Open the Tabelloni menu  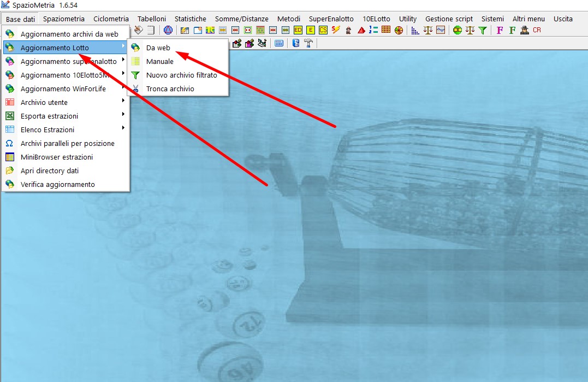151,19
